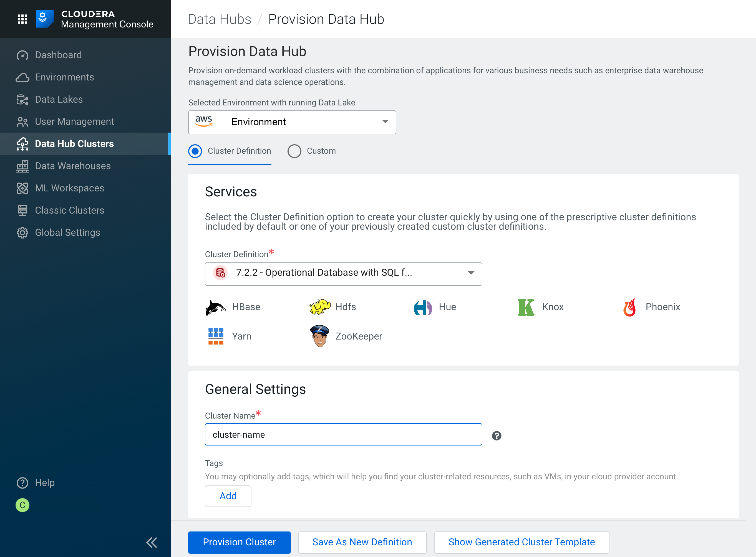Click the Provision Cluster button
This screenshot has height=557, width=756.
click(x=239, y=542)
